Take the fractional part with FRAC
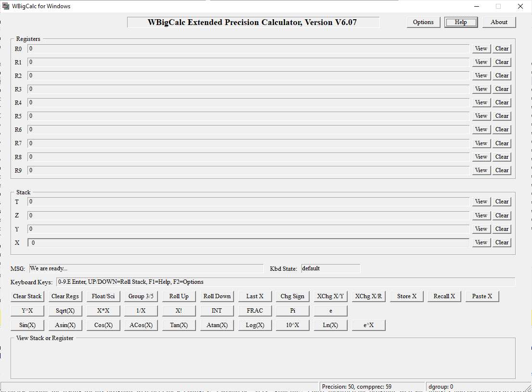 point(255,311)
